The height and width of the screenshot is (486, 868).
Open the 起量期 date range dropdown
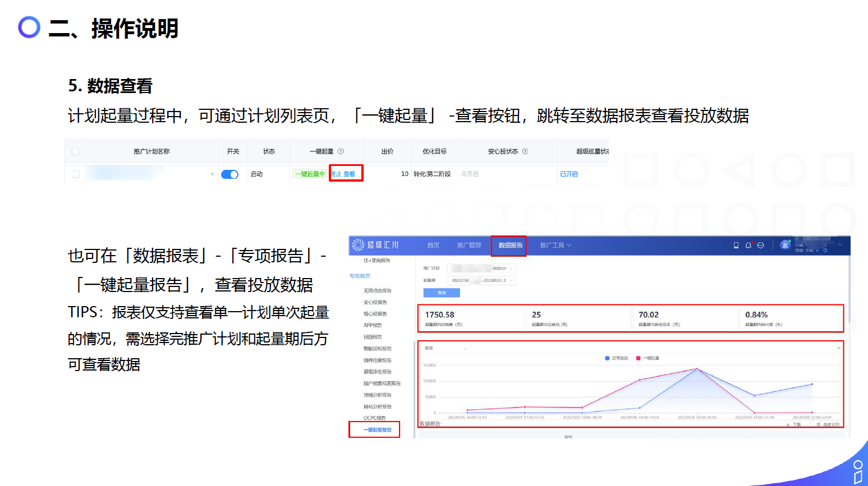481,280
